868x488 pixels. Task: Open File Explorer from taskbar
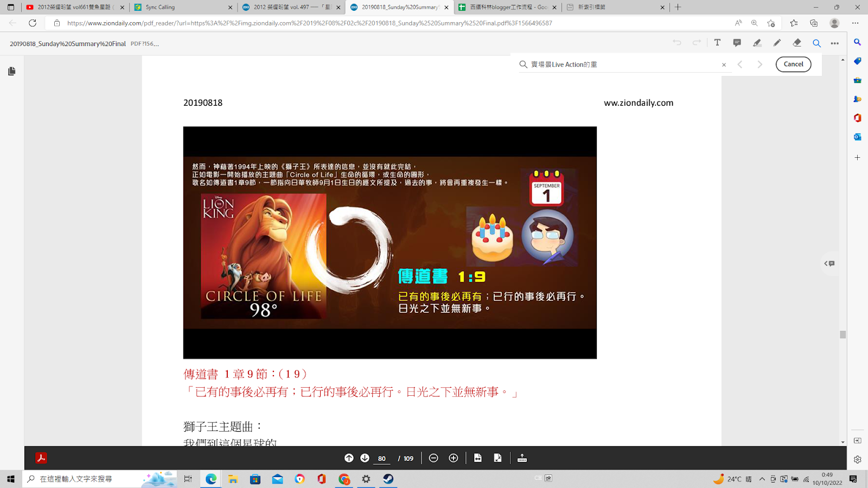pyautogui.click(x=233, y=479)
